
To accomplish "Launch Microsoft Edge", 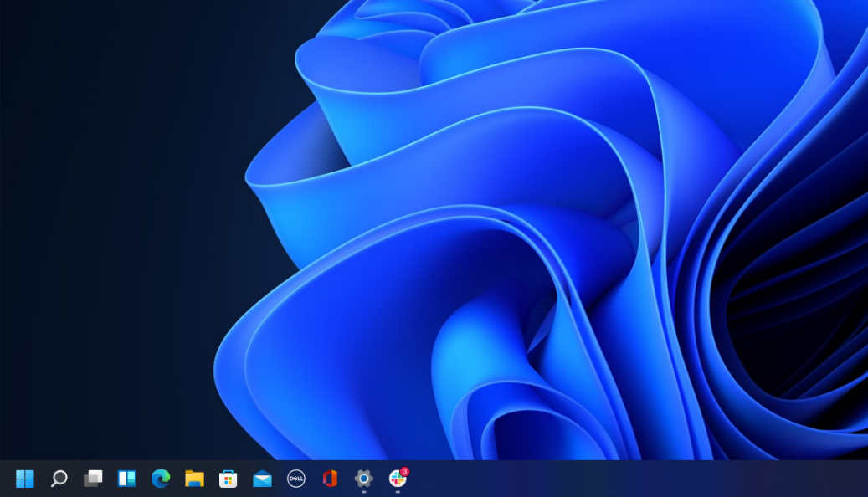I will tap(161, 479).
